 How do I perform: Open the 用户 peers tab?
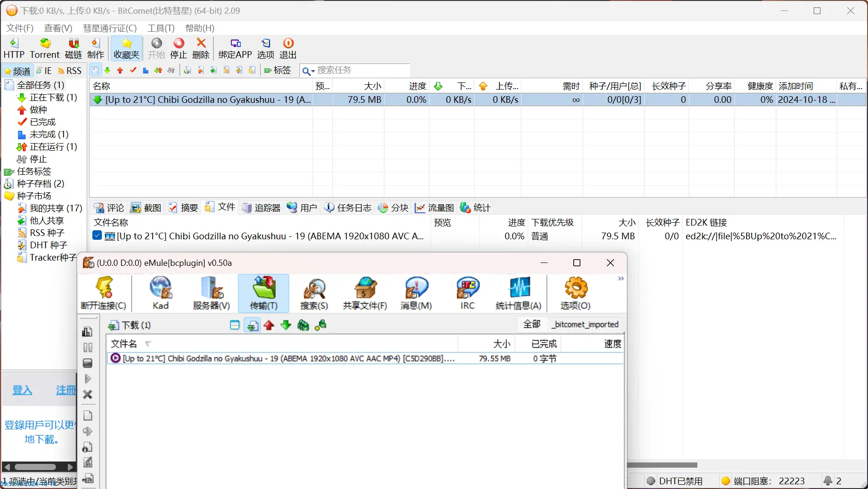coord(302,208)
